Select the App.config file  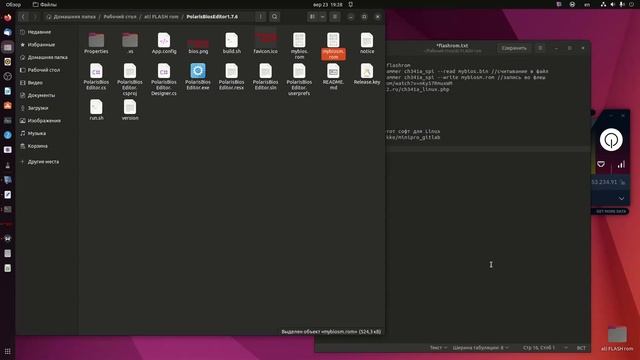[x=164, y=43]
